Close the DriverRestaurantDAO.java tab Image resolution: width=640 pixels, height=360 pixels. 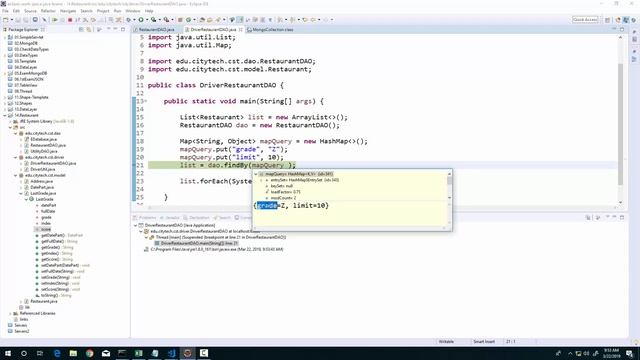point(241,30)
